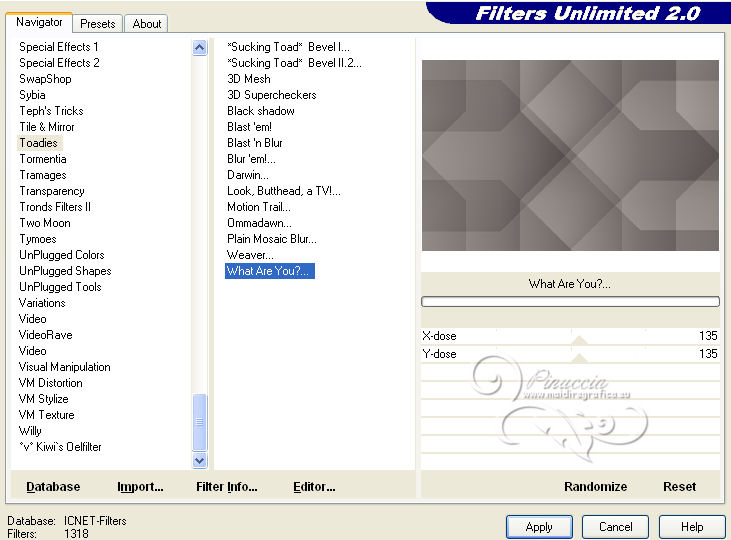The image size is (731, 540).
Task: Click the progress bar under What Are You?
Action: 570,302
